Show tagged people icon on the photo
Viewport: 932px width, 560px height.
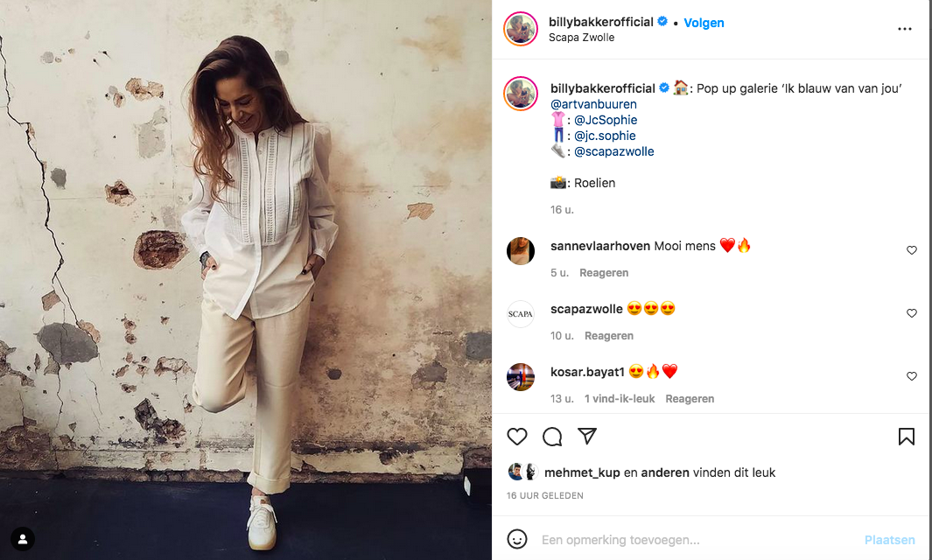tap(23, 539)
